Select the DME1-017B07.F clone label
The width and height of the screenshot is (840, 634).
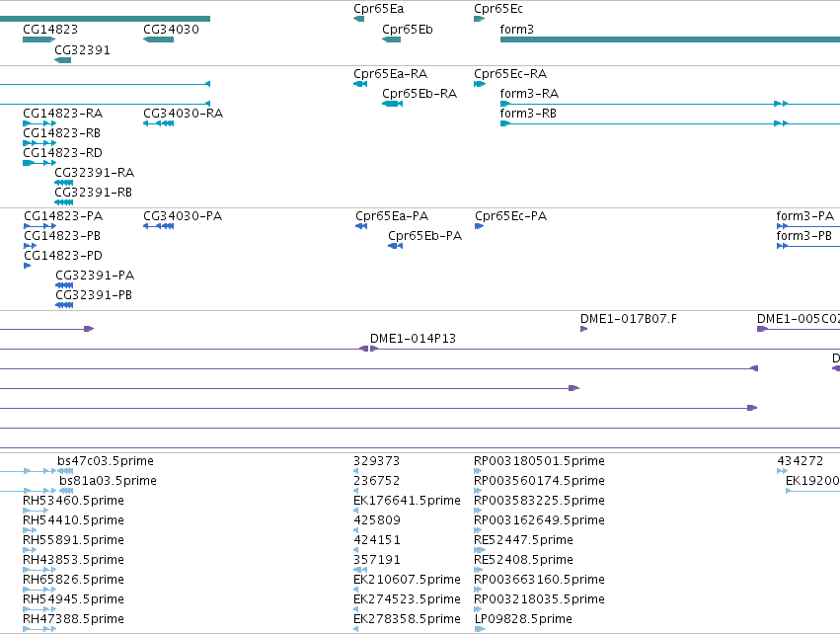(x=629, y=319)
